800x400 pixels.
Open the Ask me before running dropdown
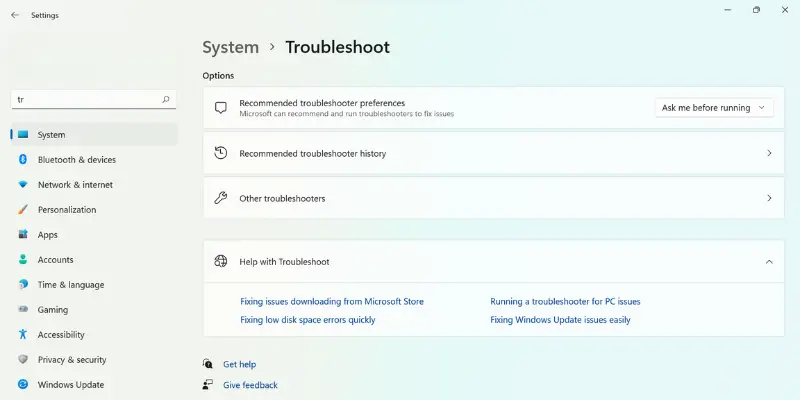click(714, 108)
